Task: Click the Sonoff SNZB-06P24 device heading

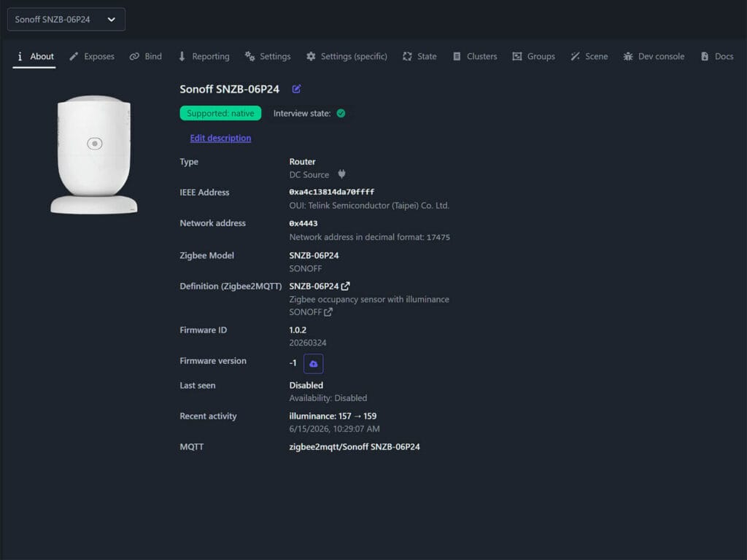Action: [230, 90]
